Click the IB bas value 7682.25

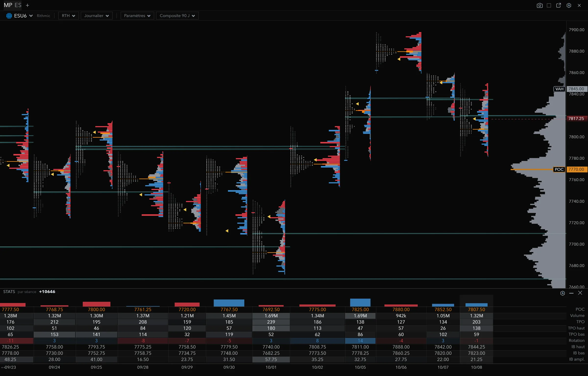(x=271, y=353)
